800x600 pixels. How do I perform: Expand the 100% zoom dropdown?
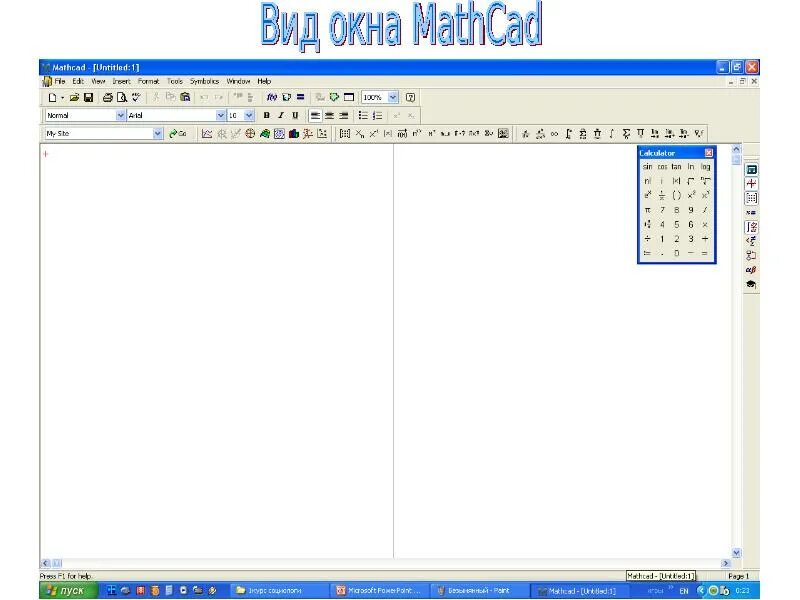click(x=393, y=97)
